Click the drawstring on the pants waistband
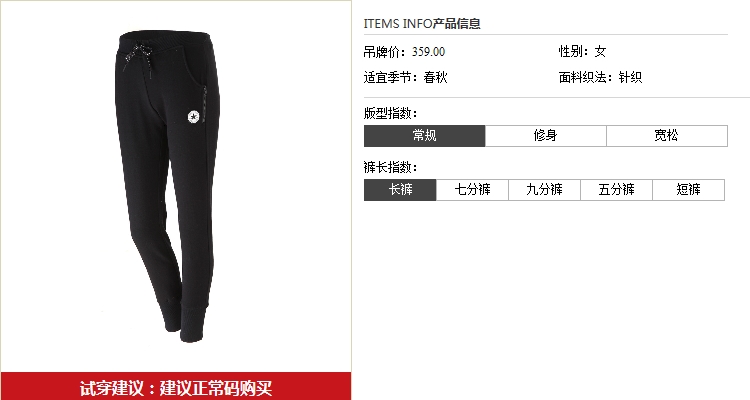Viewport: 750px width, 400px height. click(x=140, y=59)
